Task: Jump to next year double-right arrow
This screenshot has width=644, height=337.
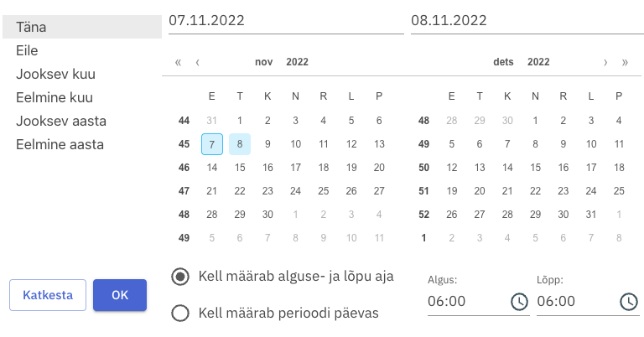Action: 625,62
